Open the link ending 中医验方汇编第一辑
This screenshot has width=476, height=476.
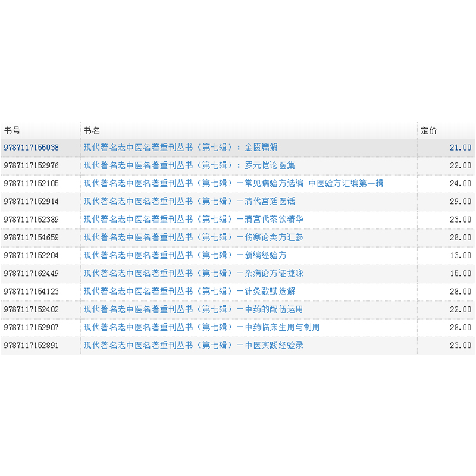(233, 183)
